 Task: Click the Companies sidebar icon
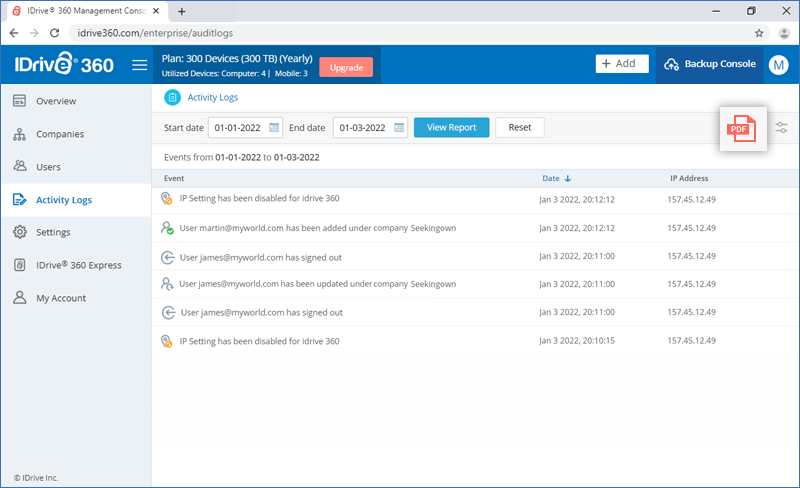pos(19,134)
